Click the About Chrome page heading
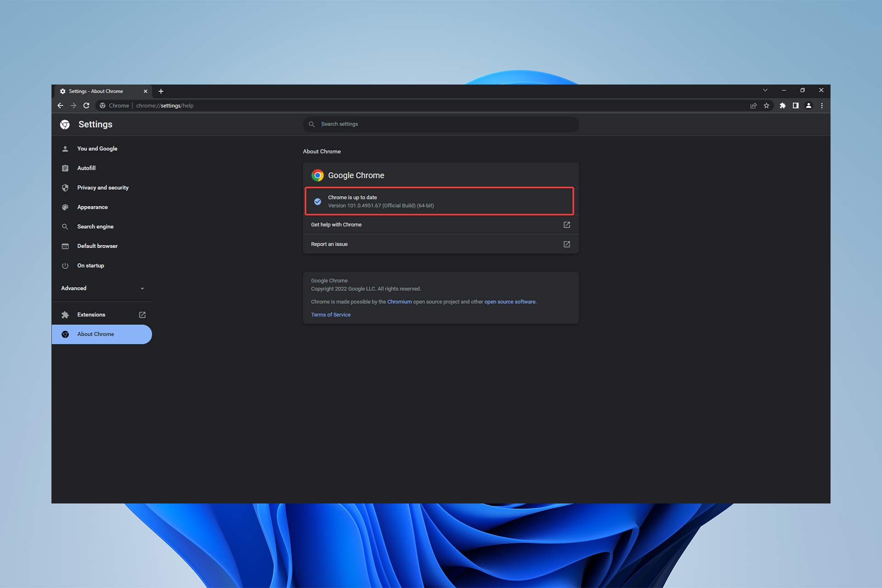 [x=322, y=152]
